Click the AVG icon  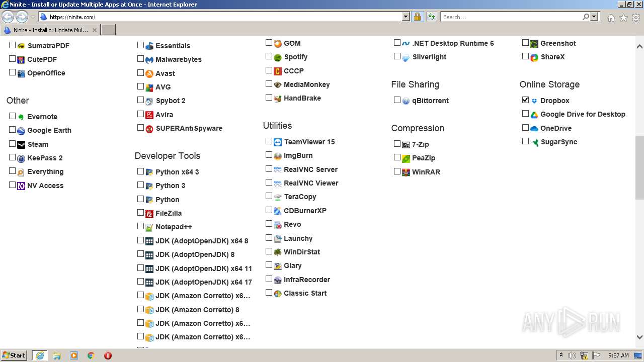149,87
